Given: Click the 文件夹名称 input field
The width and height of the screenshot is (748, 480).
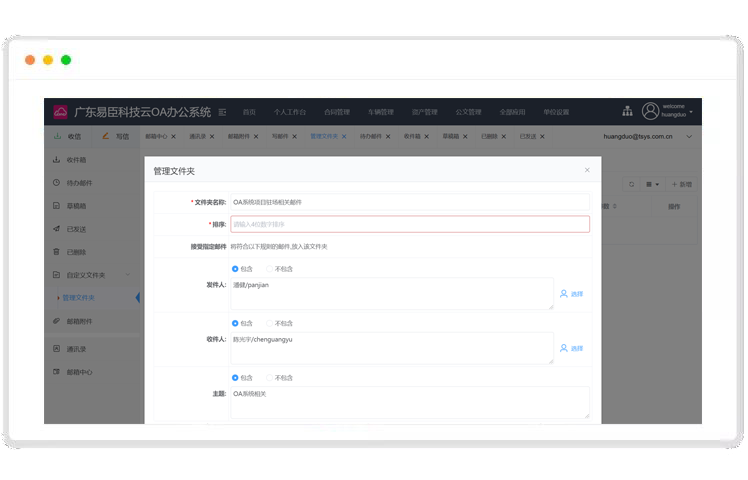Looking at the screenshot, I should click(x=410, y=202).
